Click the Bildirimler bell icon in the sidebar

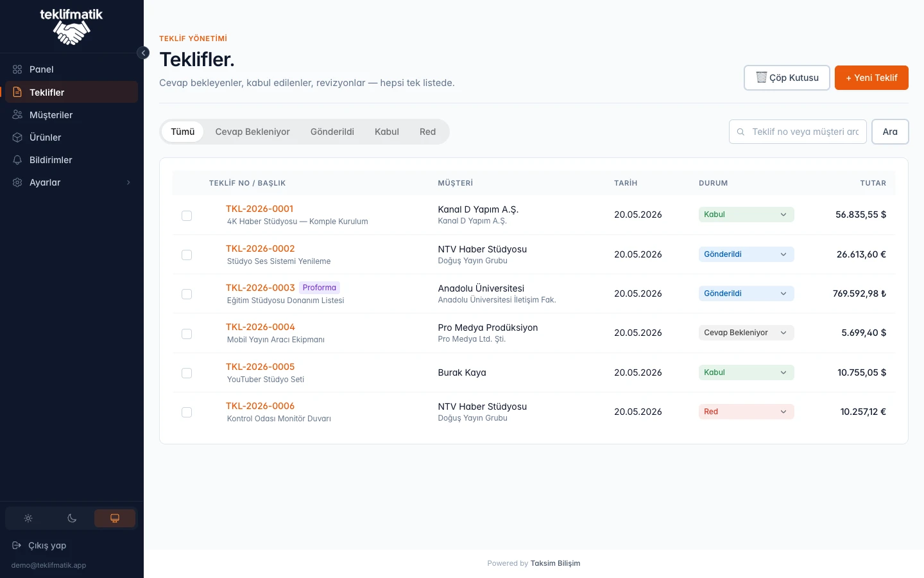[17, 160]
